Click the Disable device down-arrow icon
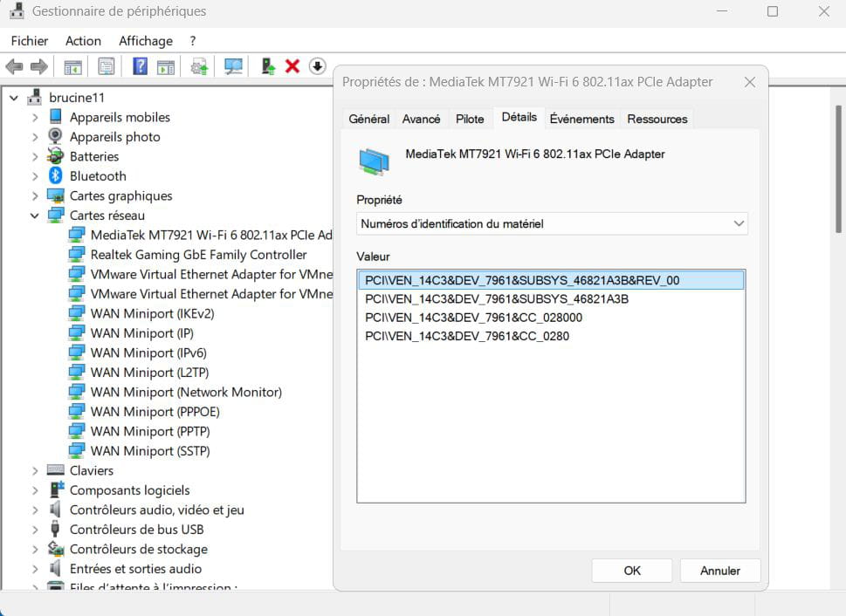 click(318, 66)
